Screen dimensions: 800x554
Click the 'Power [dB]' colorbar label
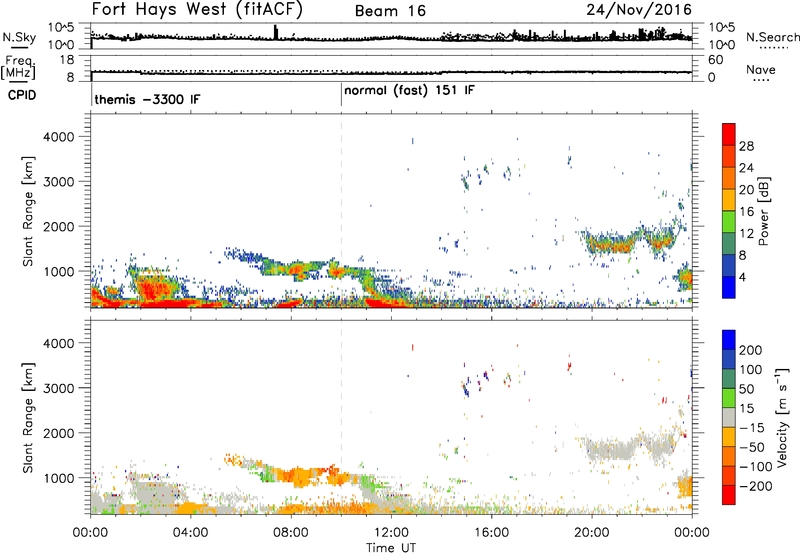[764, 211]
